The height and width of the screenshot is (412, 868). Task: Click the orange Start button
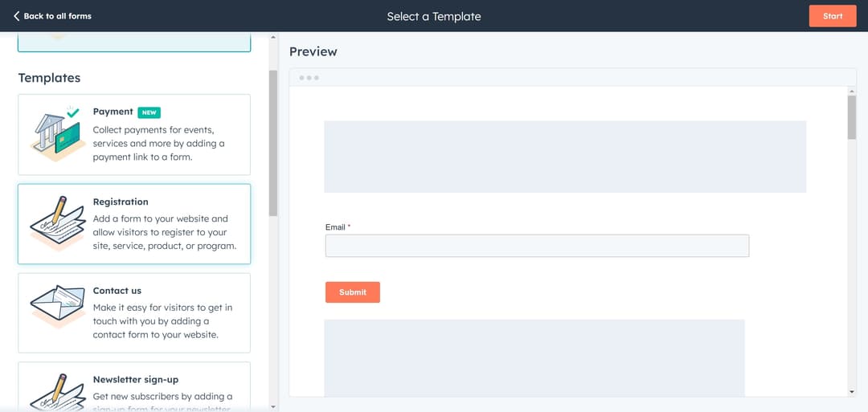click(833, 16)
